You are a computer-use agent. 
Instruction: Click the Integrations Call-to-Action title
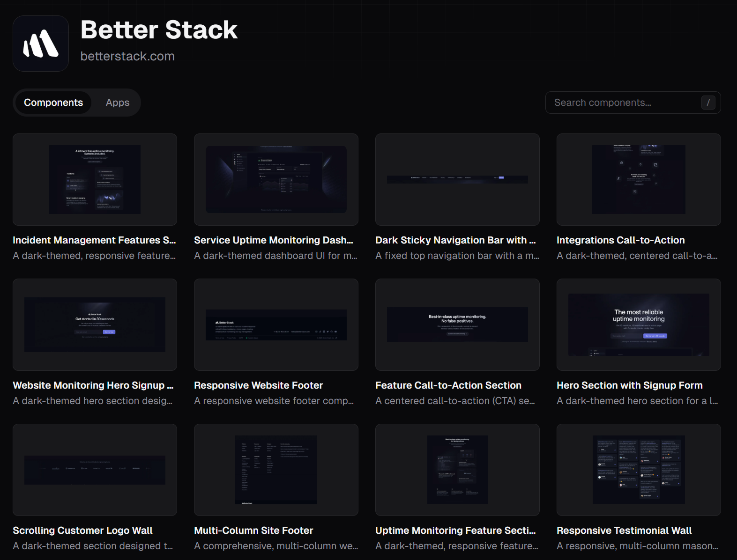point(621,240)
